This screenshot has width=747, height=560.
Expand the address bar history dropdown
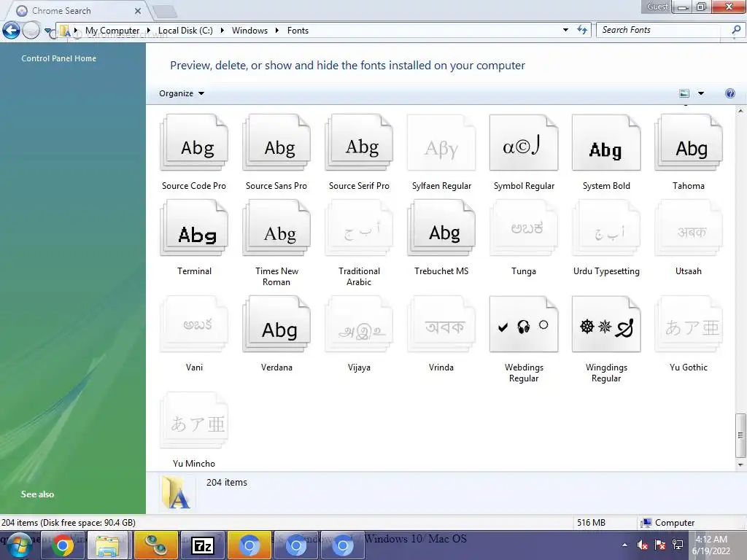tap(565, 30)
